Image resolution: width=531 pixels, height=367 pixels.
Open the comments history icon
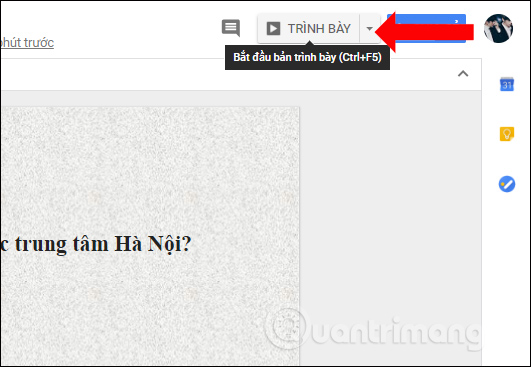(231, 28)
